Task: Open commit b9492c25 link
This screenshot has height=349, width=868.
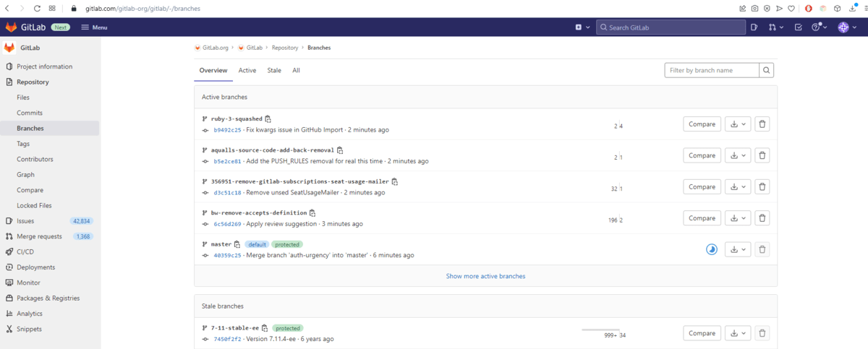Action: 227,130
